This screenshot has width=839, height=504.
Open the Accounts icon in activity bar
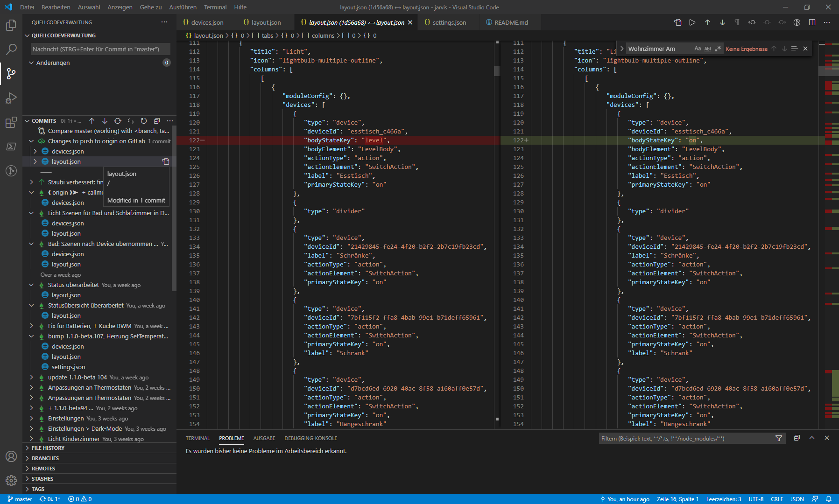click(11, 456)
